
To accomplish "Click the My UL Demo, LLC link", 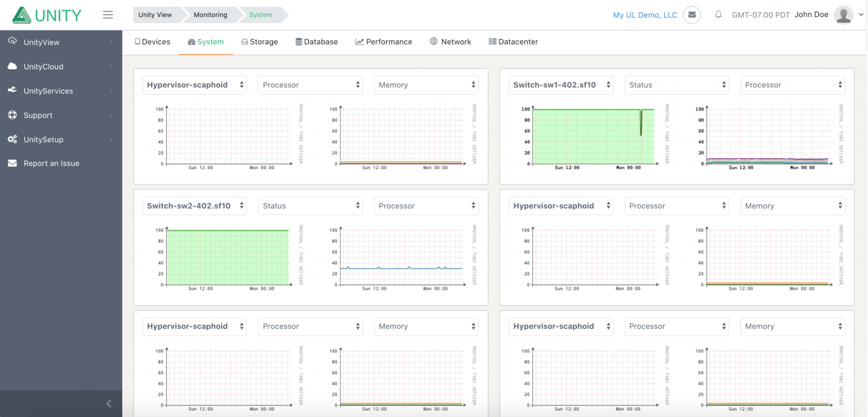I will pyautogui.click(x=644, y=15).
